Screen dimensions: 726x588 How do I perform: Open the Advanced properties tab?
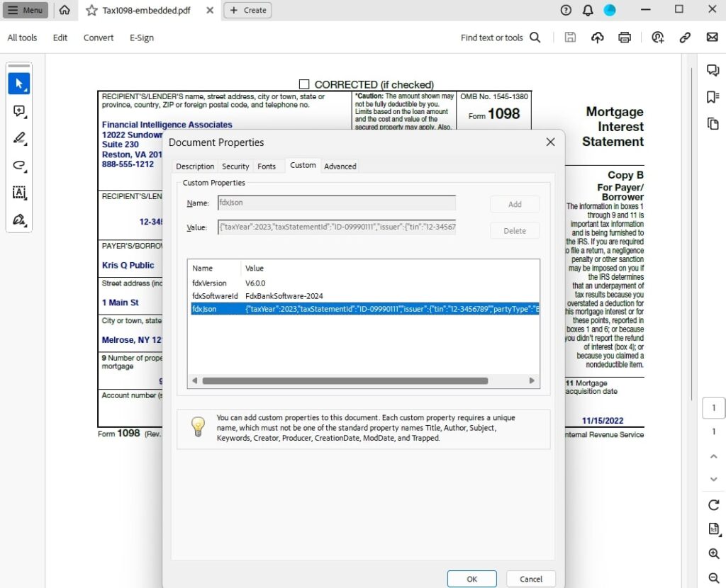pyautogui.click(x=340, y=166)
